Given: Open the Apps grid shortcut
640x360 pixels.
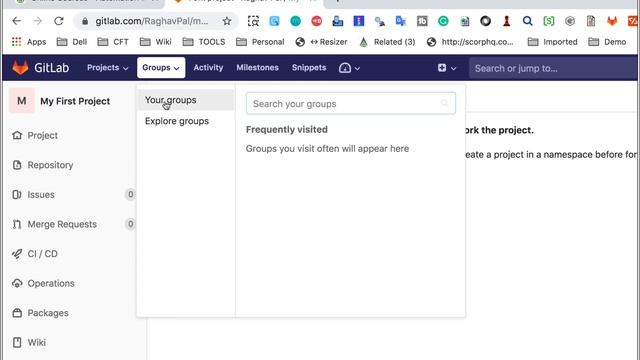Looking at the screenshot, I should [x=29, y=42].
